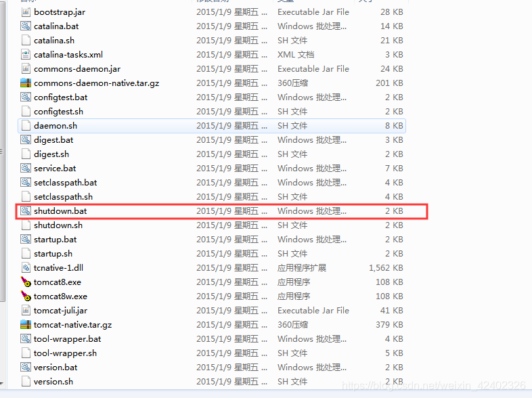Select the setclasspath.sh file name
The image size is (532, 398).
click(x=64, y=197)
